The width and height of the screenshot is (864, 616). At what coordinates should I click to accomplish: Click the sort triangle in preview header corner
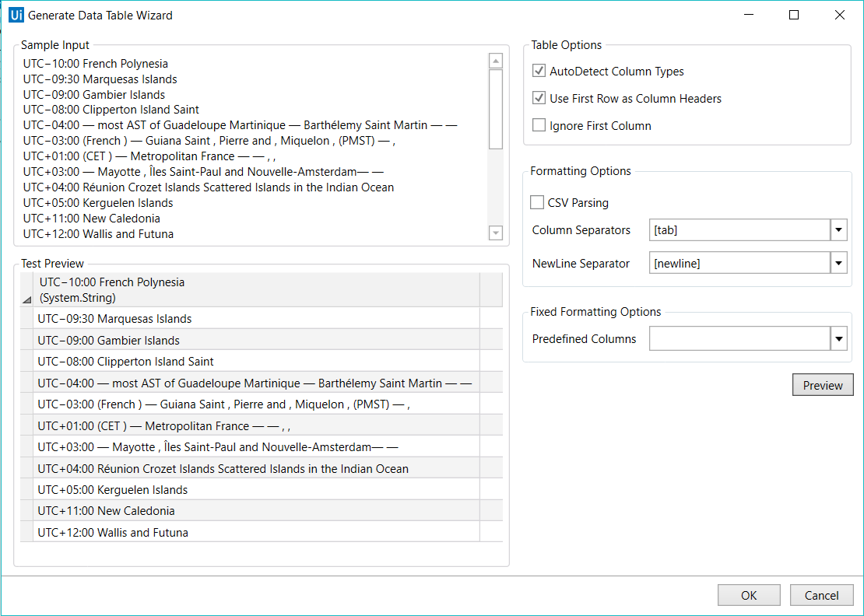click(27, 299)
